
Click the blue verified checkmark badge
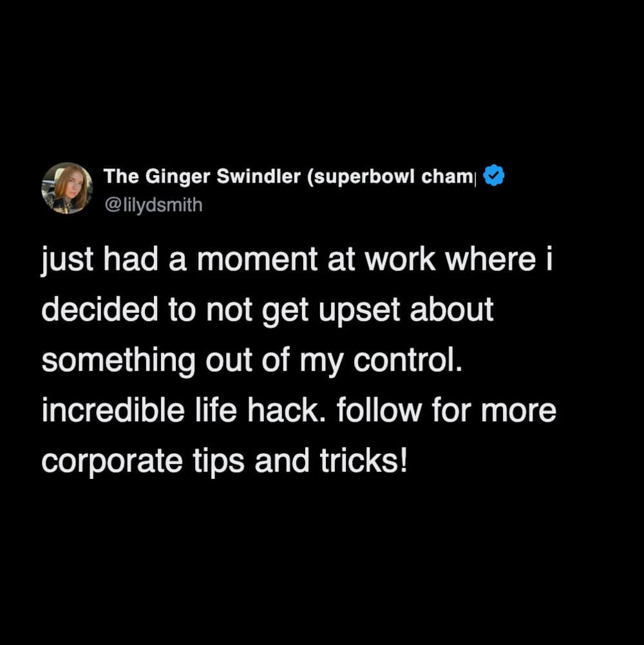(493, 176)
